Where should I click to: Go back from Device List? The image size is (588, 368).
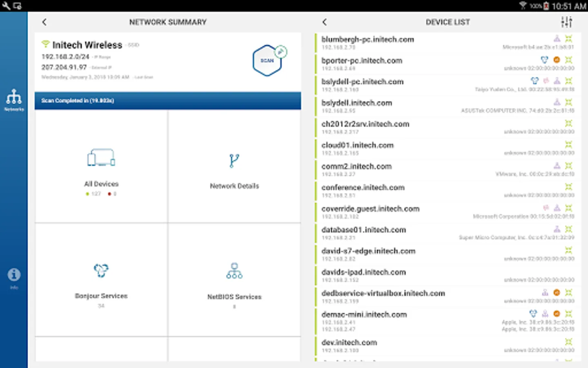[325, 22]
